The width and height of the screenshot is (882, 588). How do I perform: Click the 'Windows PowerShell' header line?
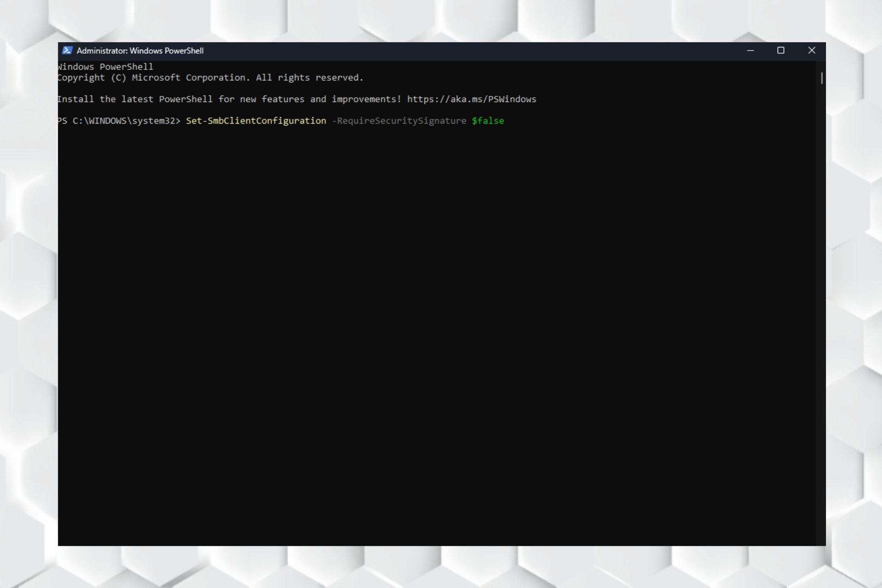point(106,67)
